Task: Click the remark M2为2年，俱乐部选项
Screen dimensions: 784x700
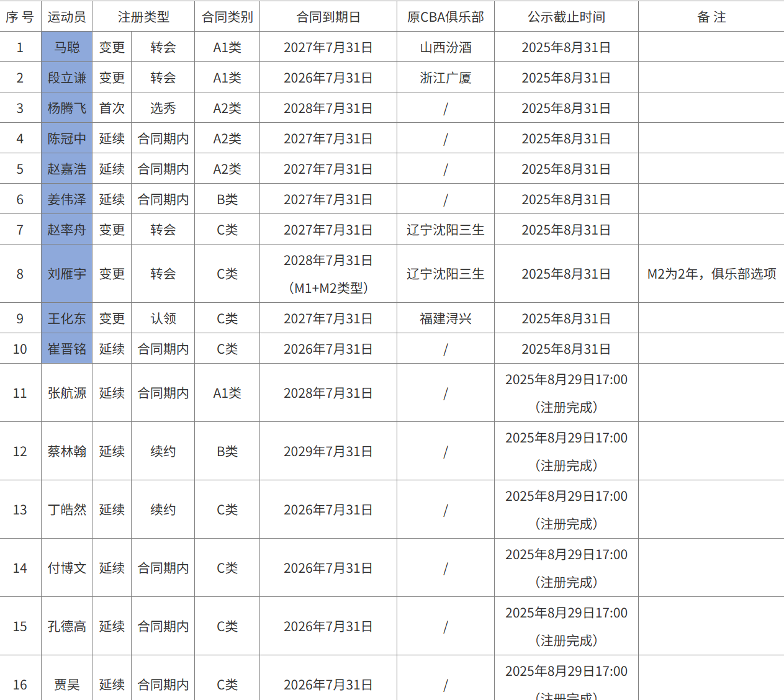Action: tap(710, 274)
